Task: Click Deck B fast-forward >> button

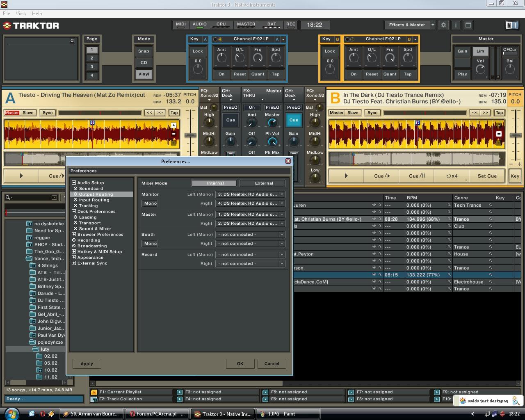Action: [x=485, y=113]
